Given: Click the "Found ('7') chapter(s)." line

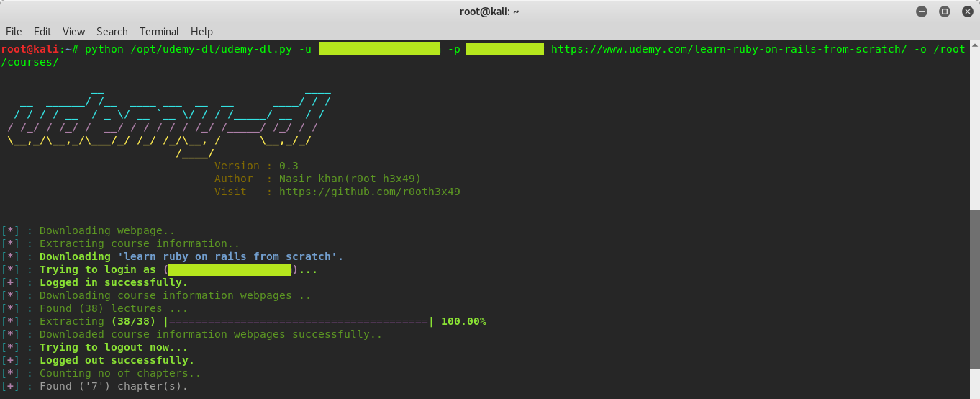Looking at the screenshot, I should click(95, 386).
